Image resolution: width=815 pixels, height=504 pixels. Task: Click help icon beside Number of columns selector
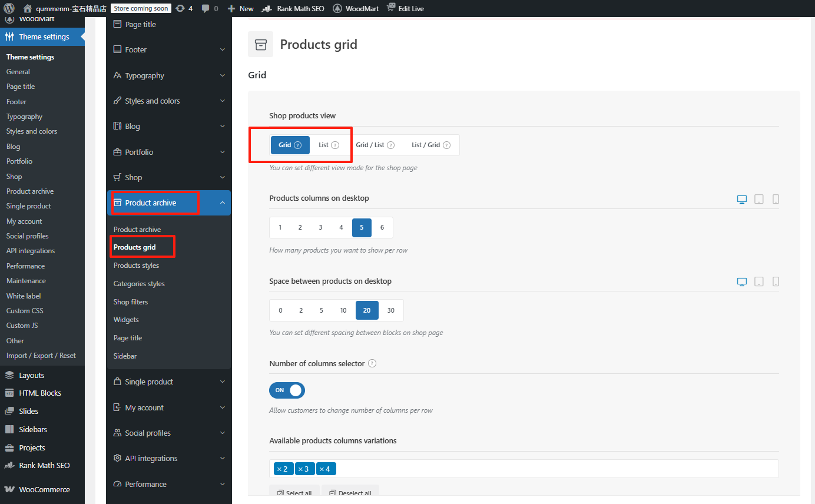point(372,364)
